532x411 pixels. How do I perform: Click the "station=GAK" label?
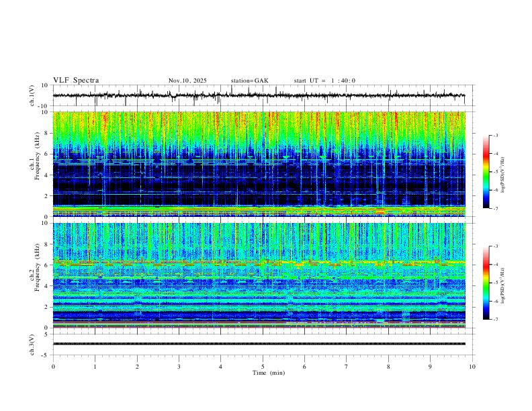click(249, 81)
